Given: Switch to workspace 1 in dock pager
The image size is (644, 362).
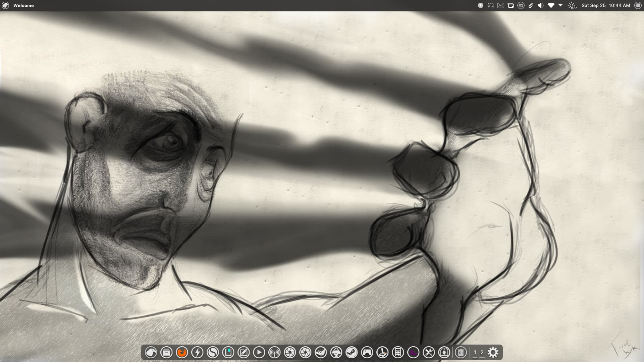Looking at the screenshot, I should point(475,353).
